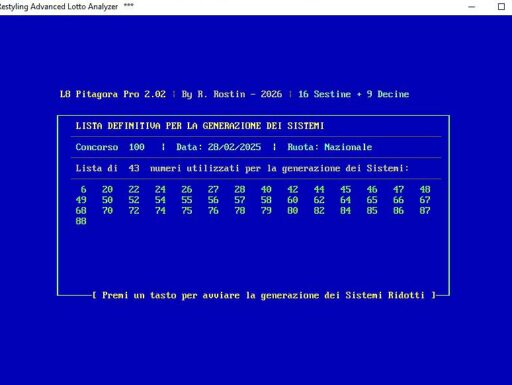Pick number 50 from the list
This screenshot has height=385, width=512.
tap(107, 200)
